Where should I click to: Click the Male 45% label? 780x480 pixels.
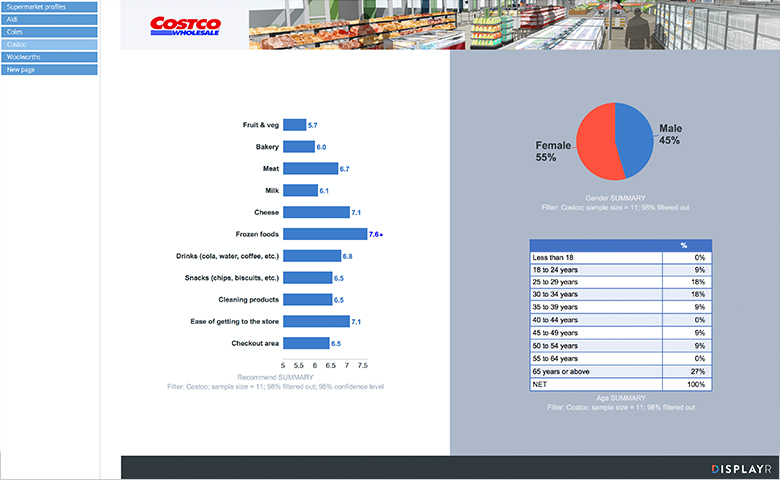(x=670, y=134)
